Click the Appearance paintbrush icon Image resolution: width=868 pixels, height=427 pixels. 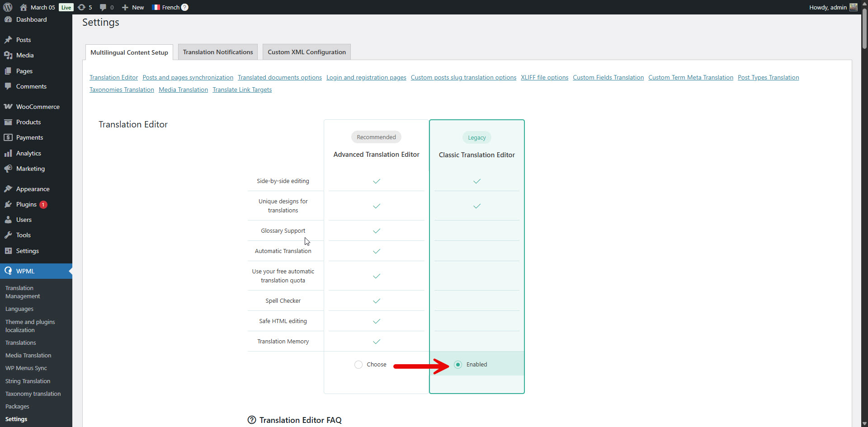click(8, 189)
